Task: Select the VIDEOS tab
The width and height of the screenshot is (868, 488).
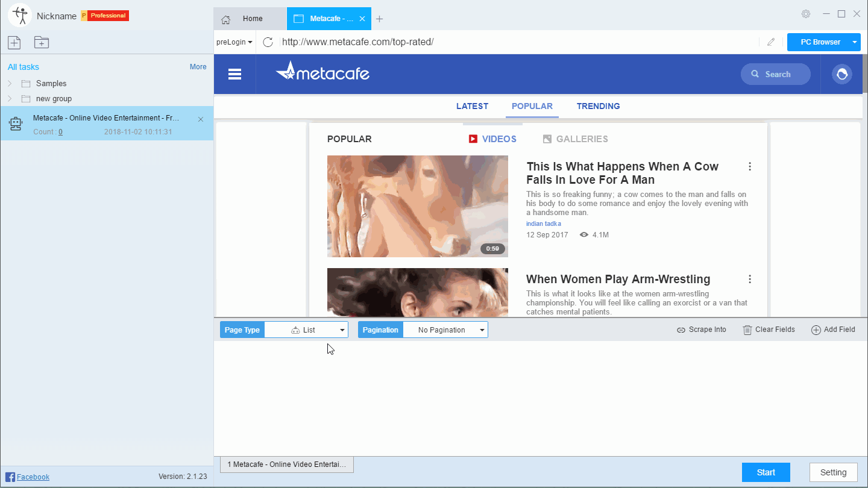Action: [492, 139]
